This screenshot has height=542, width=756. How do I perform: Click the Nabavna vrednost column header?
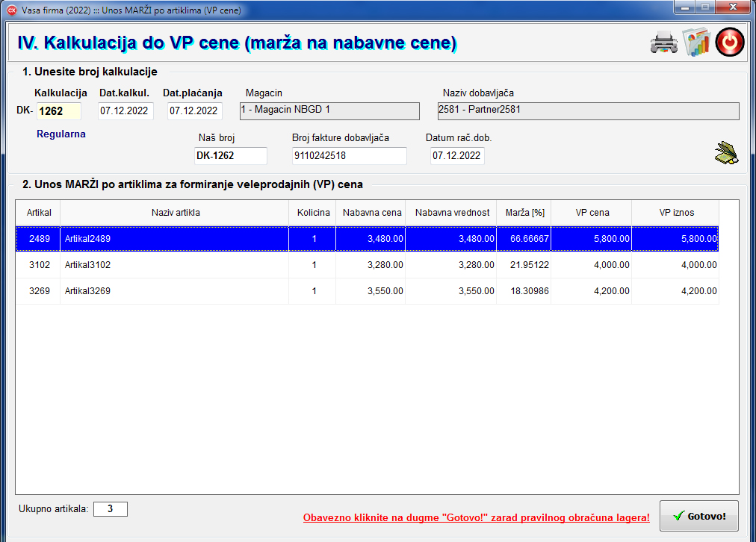tap(452, 213)
